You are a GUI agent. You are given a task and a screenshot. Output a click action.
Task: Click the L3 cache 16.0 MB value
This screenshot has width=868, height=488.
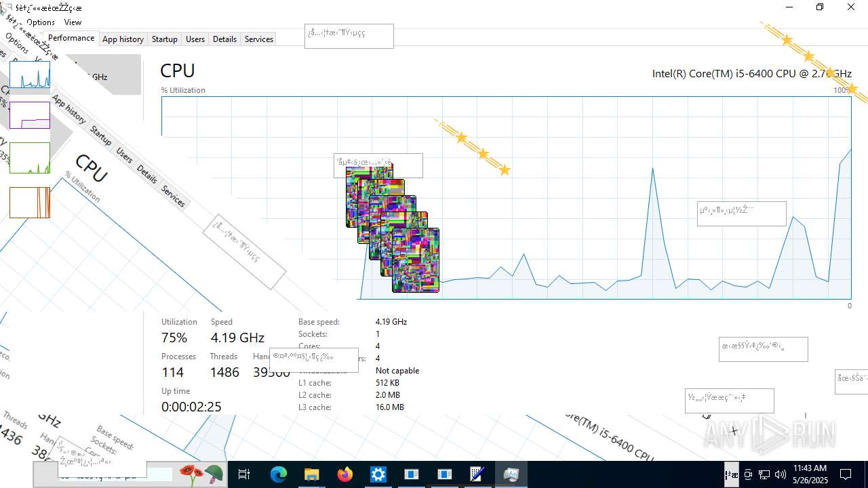coord(390,407)
